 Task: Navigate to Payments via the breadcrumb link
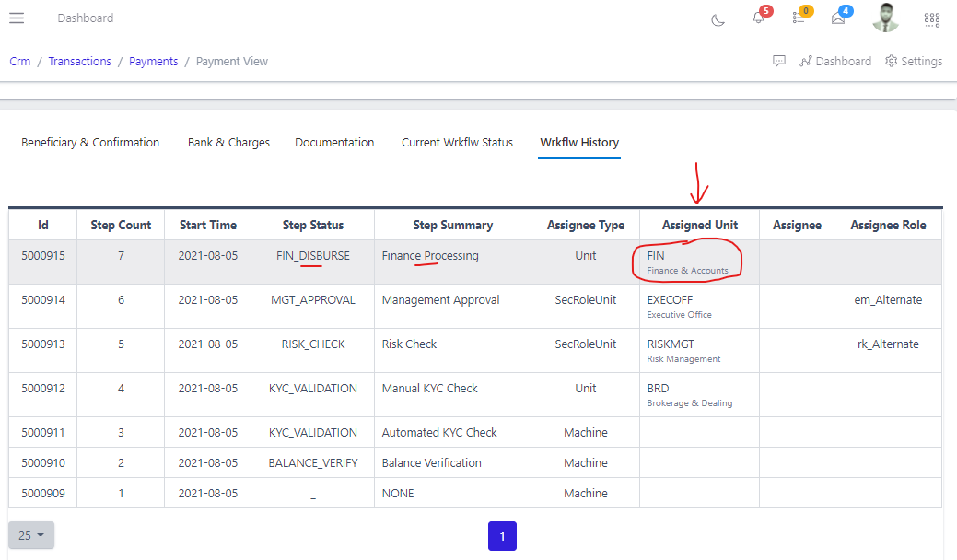point(153,61)
